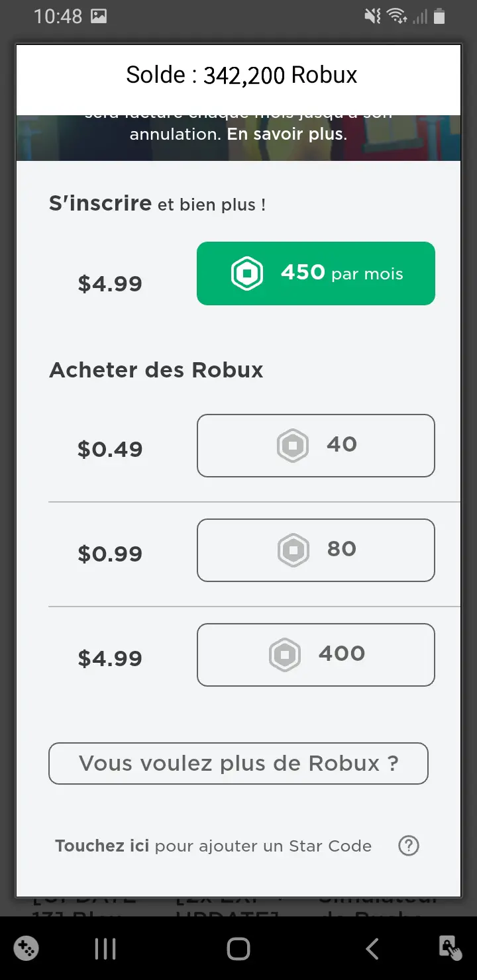The image size is (477, 980).
Task: Tap "Vous voulez plus de Robux ?" button
Action: tap(238, 763)
